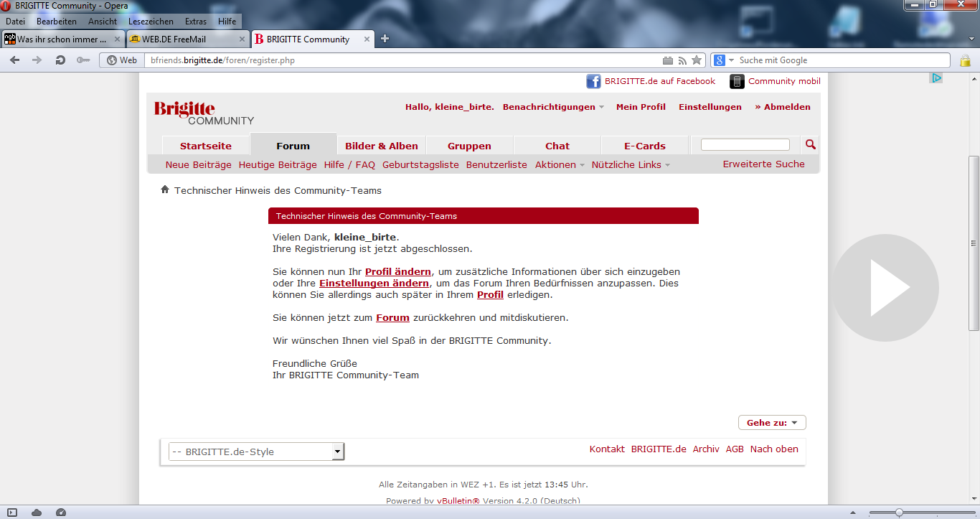Click the Facebook icon in page header

point(593,81)
